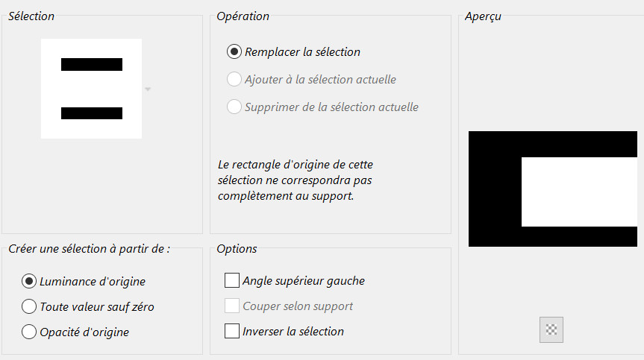Select 'Luminance d'origine' radio button
The height and width of the screenshot is (360, 644).
click(30, 281)
